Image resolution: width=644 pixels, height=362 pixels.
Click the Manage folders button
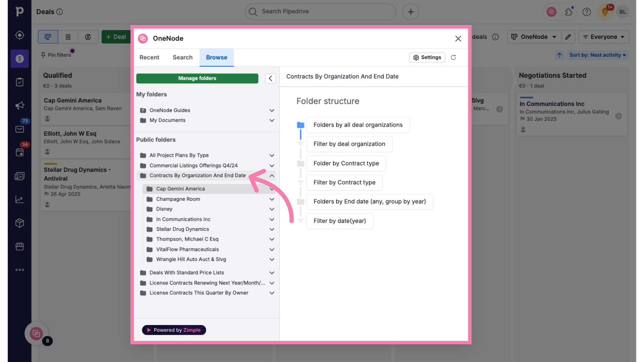[x=197, y=78]
